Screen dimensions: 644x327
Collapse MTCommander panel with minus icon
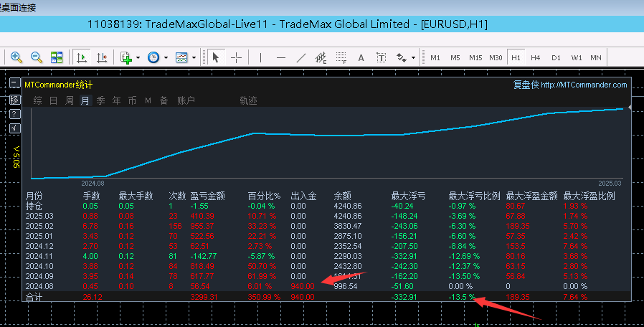pyautogui.click(x=14, y=83)
